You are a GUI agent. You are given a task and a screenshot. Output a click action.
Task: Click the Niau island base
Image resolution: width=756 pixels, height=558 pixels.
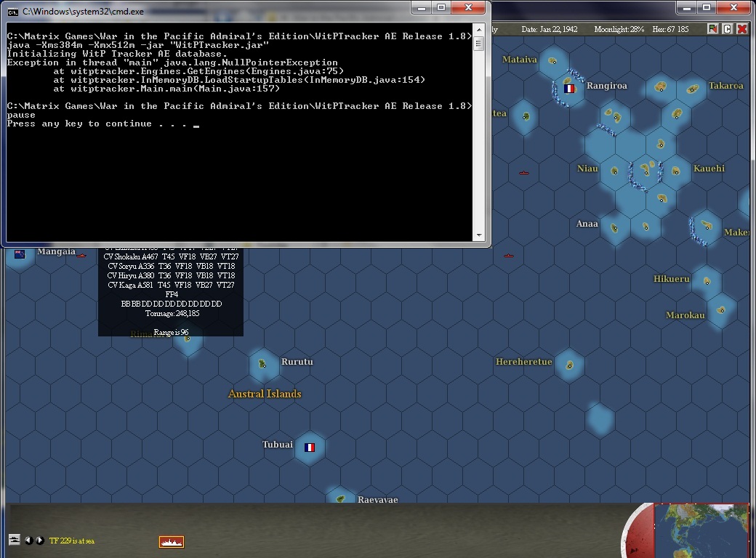tap(614, 171)
